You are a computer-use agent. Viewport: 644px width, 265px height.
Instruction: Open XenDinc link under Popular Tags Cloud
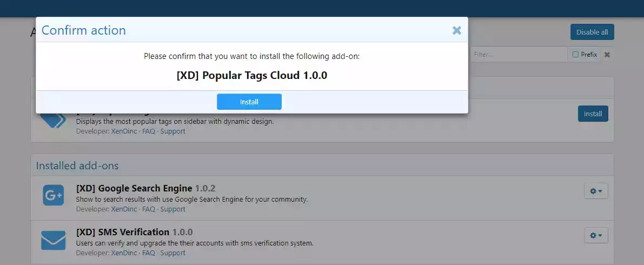tap(124, 131)
